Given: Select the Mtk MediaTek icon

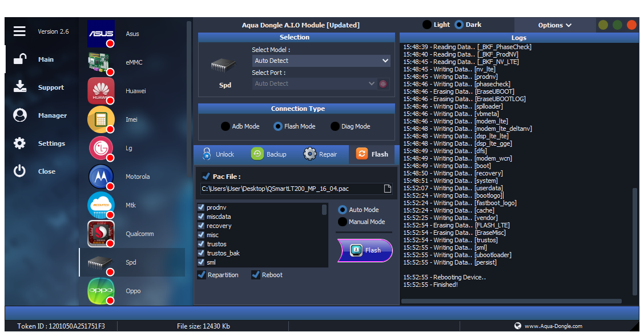Looking at the screenshot, I should point(101,205).
